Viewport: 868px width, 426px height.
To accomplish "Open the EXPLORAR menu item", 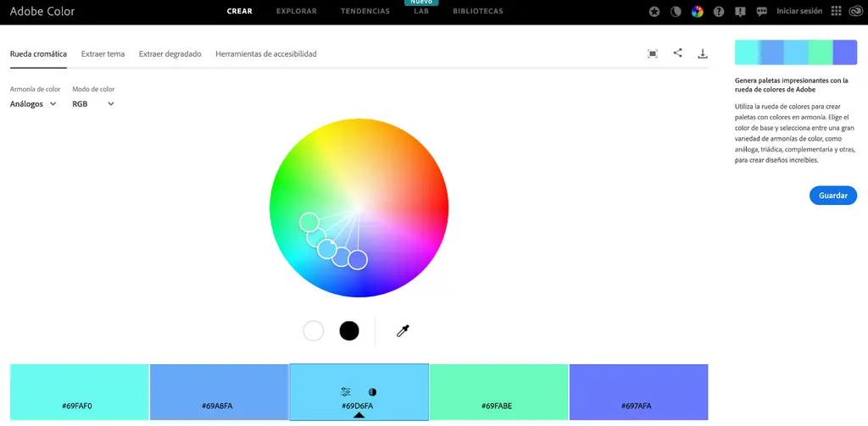I will click(297, 11).
